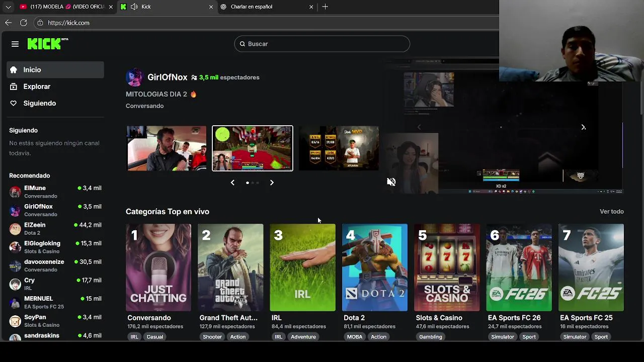Open recommended channel ElMune
The width and height of the screenshot is (644, 362).
click(55, 192)
